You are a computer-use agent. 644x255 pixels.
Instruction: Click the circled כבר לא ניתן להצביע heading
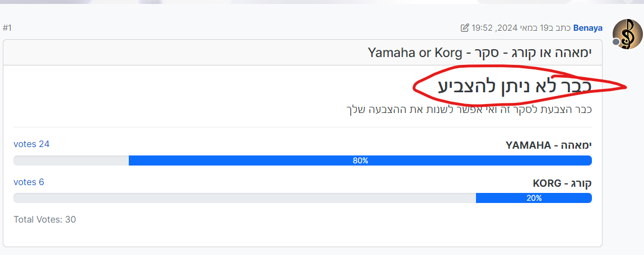[515, 87]
